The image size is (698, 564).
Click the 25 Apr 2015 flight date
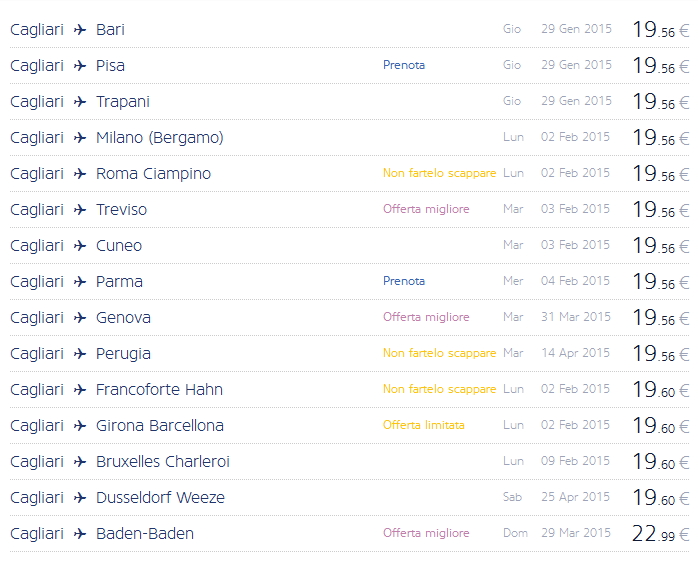point(576,497)
